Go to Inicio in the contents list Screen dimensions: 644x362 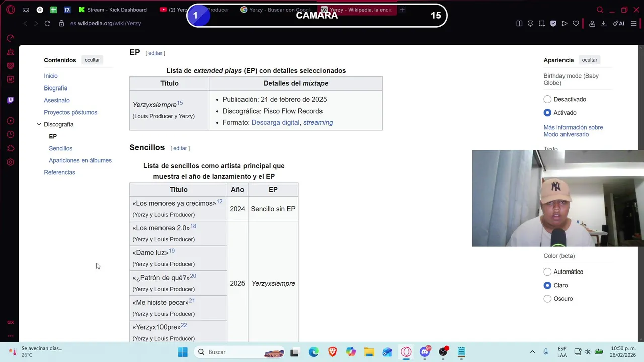[x=51, y=76]
